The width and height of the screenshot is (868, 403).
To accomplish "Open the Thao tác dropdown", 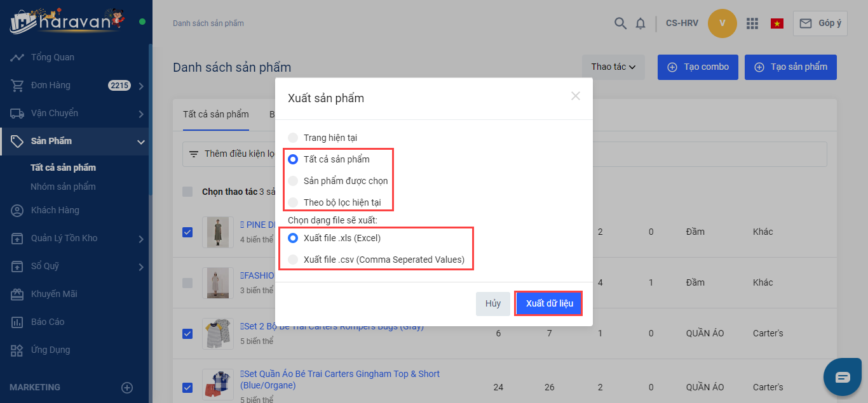I will (x=613, y=67).
